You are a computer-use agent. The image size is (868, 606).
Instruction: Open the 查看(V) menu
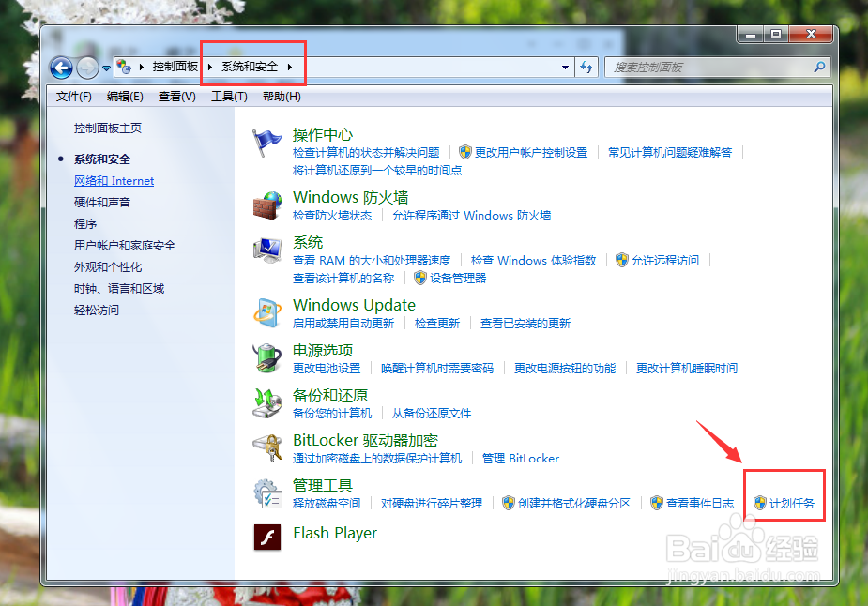pos(177,97)
